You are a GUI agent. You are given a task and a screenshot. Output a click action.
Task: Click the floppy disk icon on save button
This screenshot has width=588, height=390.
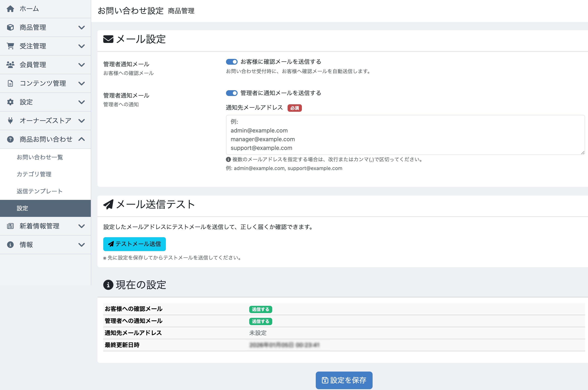coord(325,380)
